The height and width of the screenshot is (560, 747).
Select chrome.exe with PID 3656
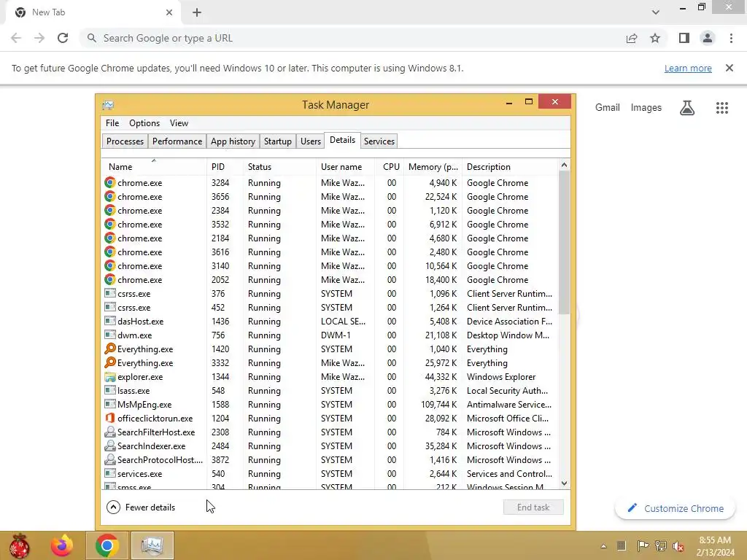[330, 197]
